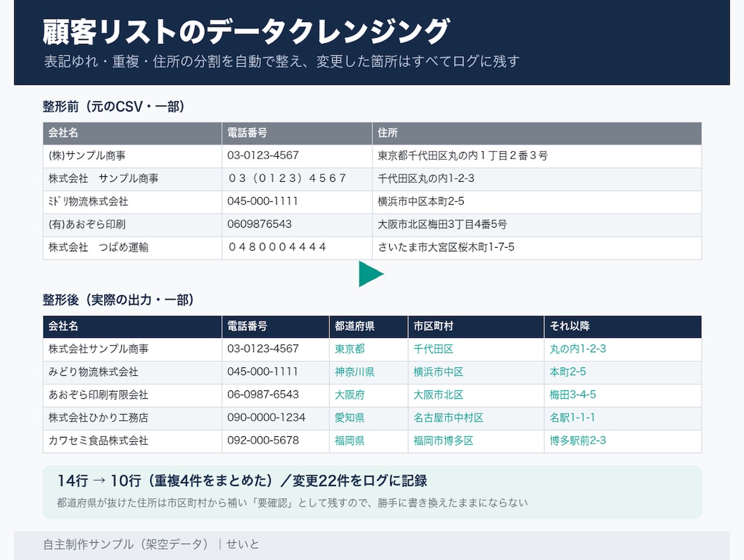744x560 pixels.
Task: Click the green 名古屋市中村区 cell
Action: [476, 418]
